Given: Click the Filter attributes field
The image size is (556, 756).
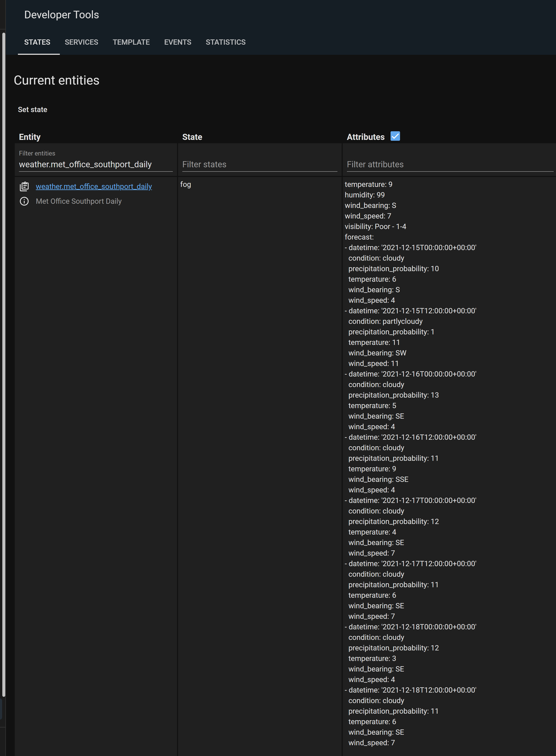Looking at the screenshot, I should 448,164.
